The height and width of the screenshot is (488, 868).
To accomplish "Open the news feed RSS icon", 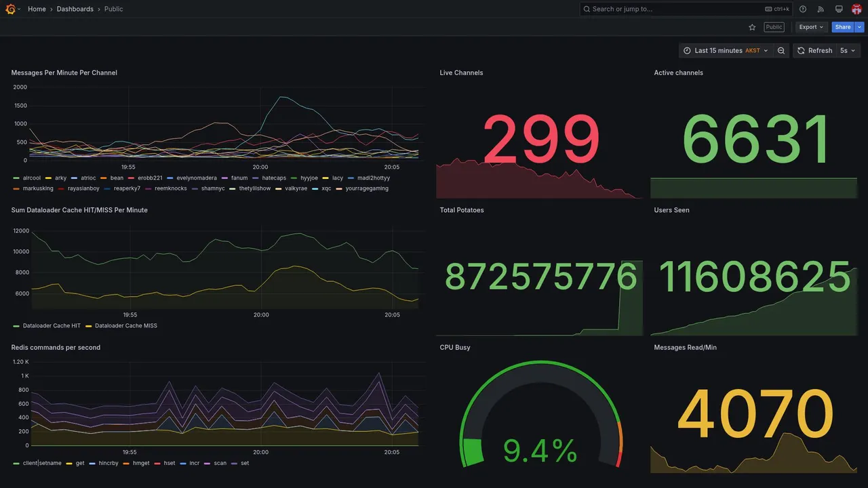I will tap(821, 9).
